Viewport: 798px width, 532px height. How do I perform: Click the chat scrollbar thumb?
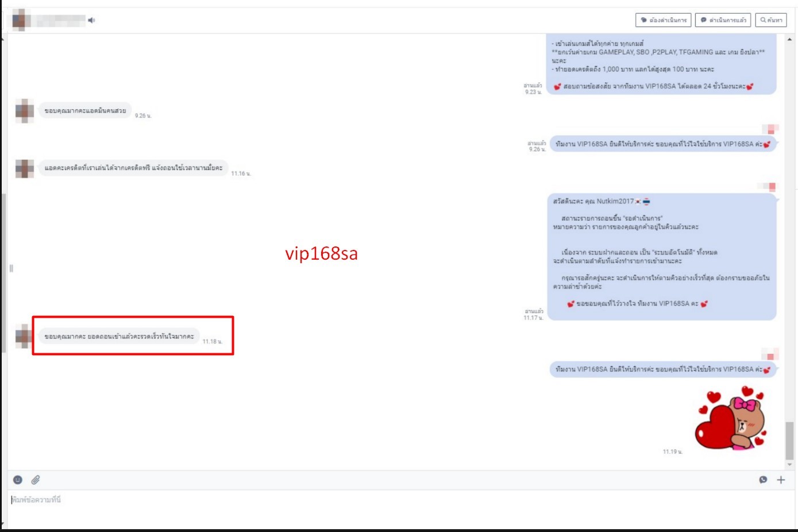789,441
